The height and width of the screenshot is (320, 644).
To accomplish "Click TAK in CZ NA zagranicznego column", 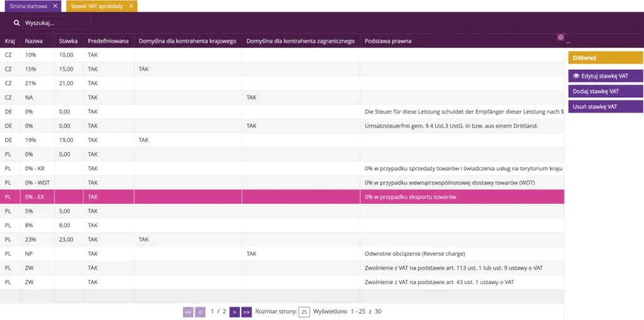I will [252, 97].
